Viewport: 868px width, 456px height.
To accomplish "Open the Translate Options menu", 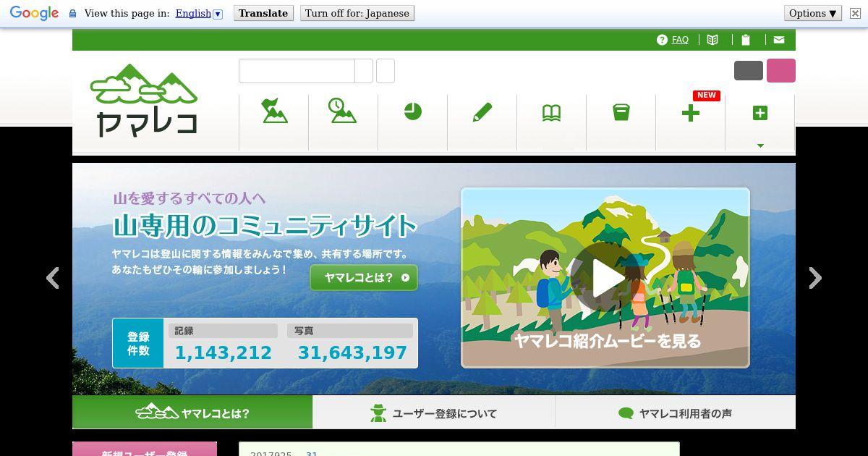I will click(x=813, y=13).
